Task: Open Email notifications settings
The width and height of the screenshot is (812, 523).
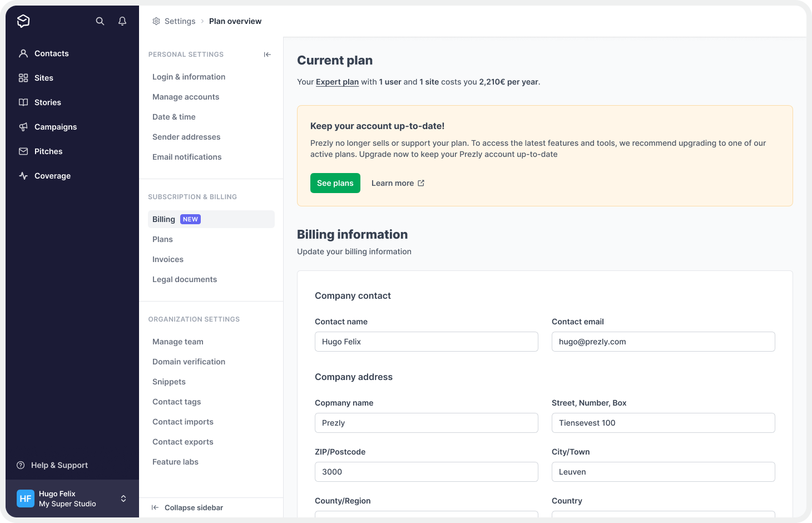Action: coord(187,157)
